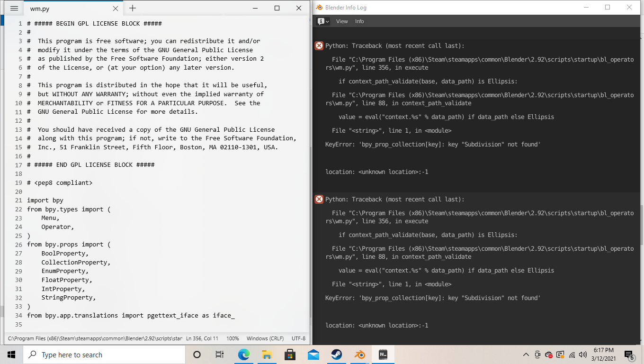This screenshot has width=644, height=364.
Task: Click the Meet Now camera tray icon
Action: [537, 355]
